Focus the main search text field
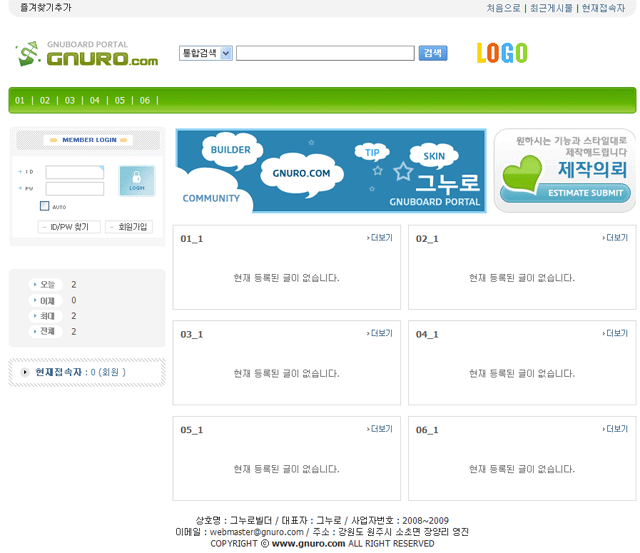This screenshot has width=640, height=553. click(325, 53)
